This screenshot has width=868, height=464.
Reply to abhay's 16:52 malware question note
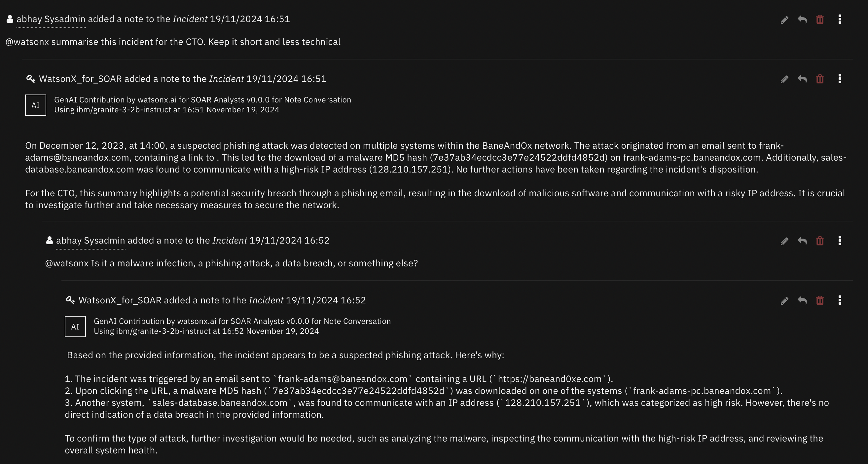click(x=802, y=241)
